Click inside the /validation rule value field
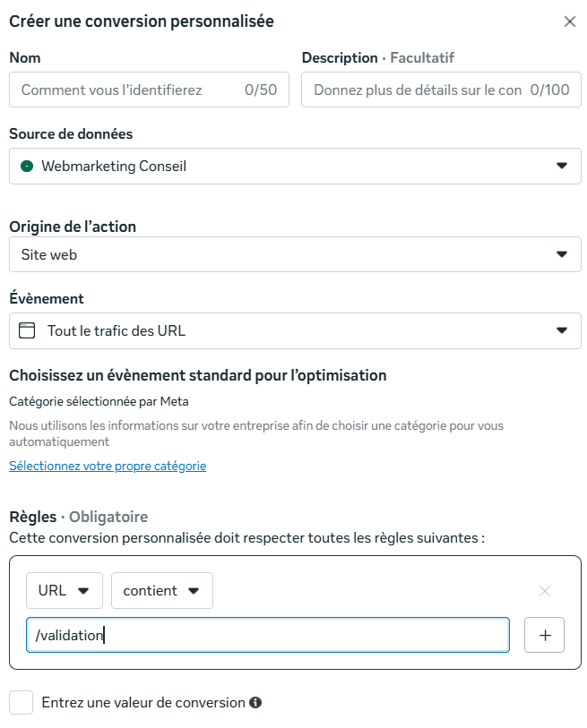 (x=266, y=635)
